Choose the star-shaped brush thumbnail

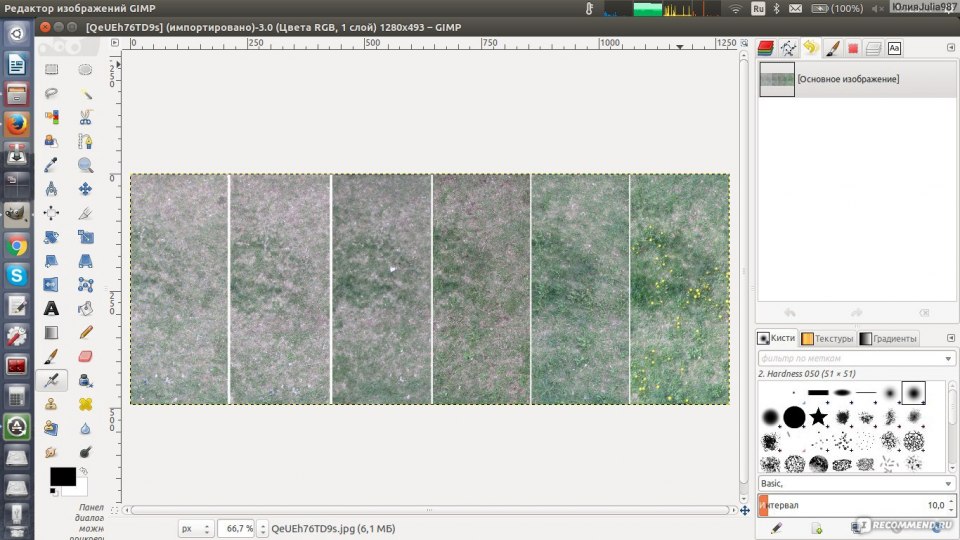[x=818, y=416]
